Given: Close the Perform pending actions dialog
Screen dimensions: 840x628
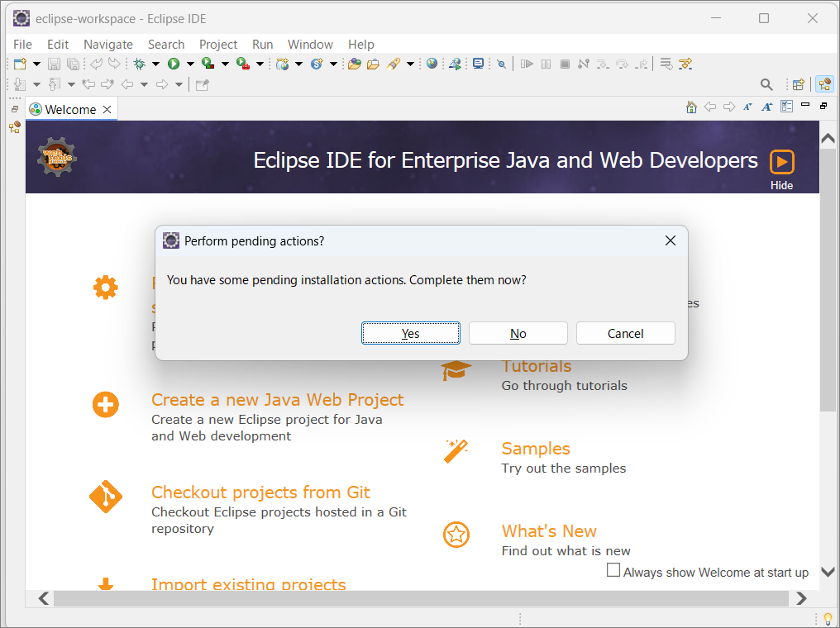Looking at the screenshot, I should tap(671, 241).
